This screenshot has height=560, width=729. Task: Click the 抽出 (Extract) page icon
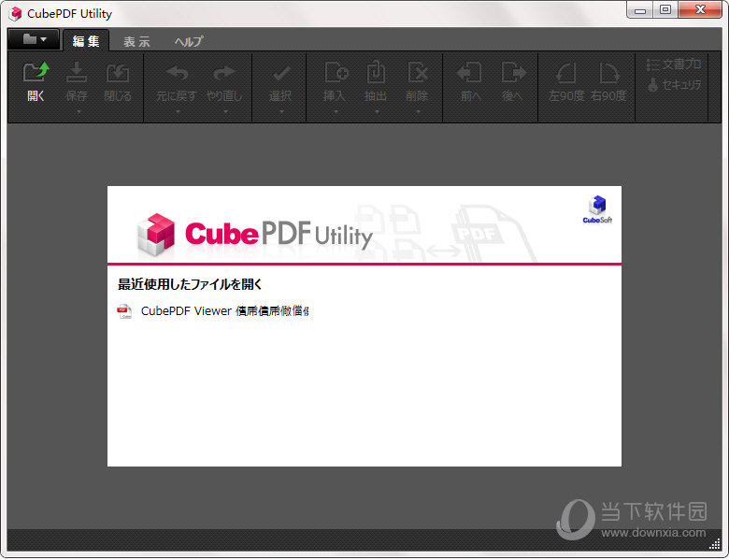tap(376, 72)
